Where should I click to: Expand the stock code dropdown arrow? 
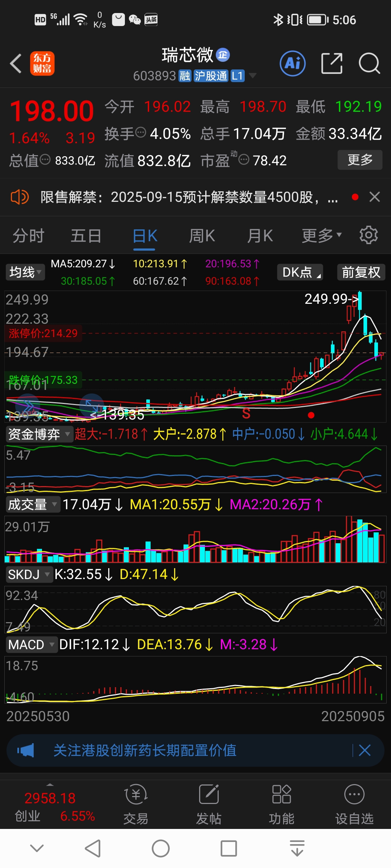pos(253,76)
